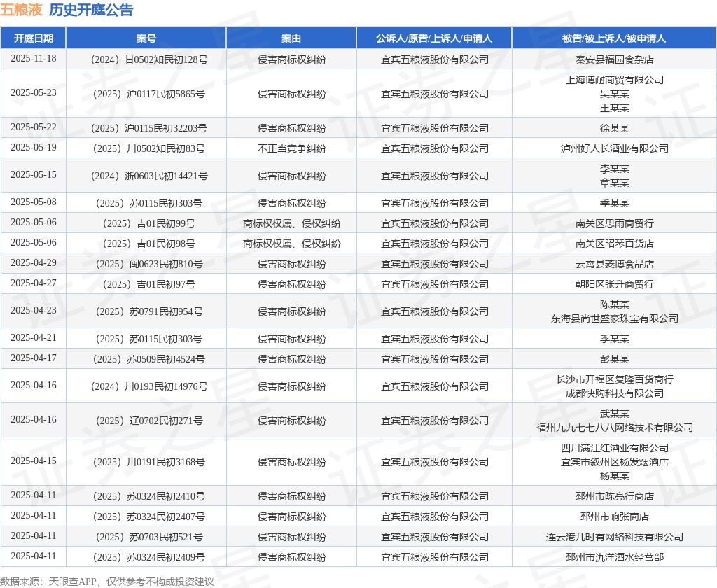Select the date 2025-04-27
Viewport: 717px width, 588px height.
[34, 283]
